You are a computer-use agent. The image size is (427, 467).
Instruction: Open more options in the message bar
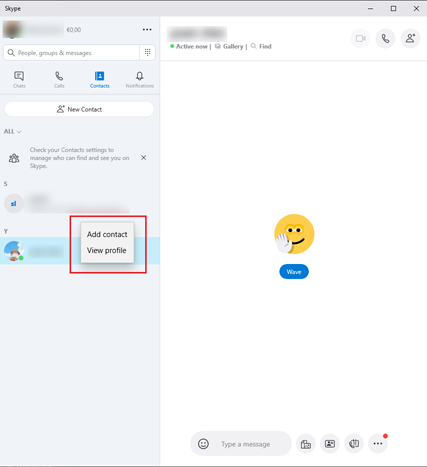pyautogui.click(x=378, y=444)
